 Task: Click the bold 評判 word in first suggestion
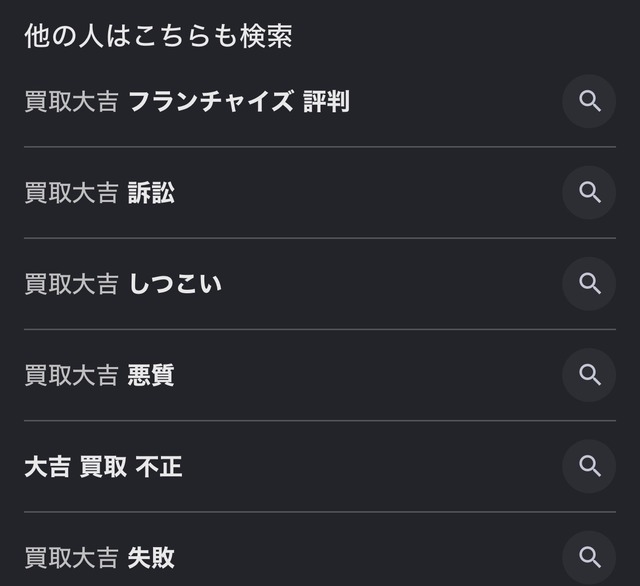point(327,101)
